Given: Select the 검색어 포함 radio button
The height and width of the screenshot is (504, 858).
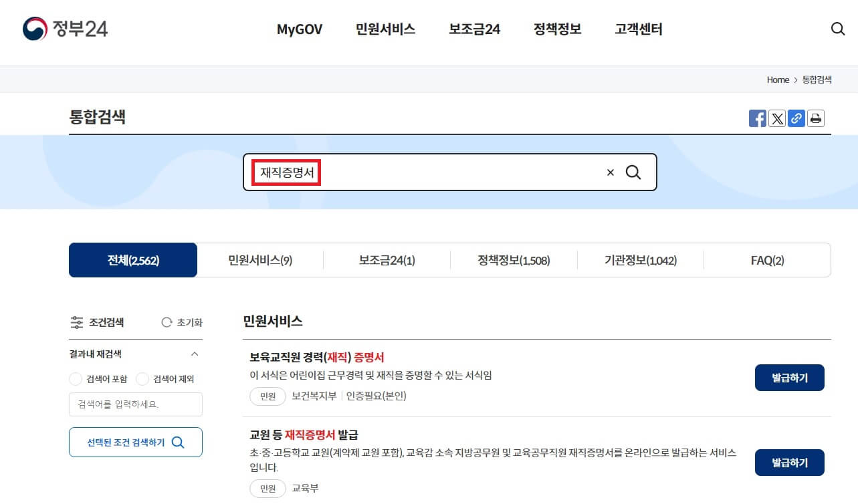Looking at the screenshot, I should [x=75, y=379].
